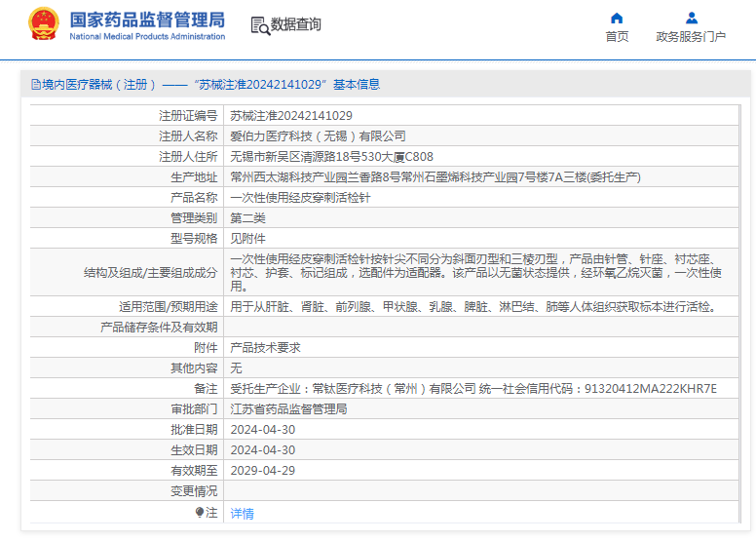Click the bulb icon next to 注
The height and width of the screenshot is (542, 756).
click(200, 512)
